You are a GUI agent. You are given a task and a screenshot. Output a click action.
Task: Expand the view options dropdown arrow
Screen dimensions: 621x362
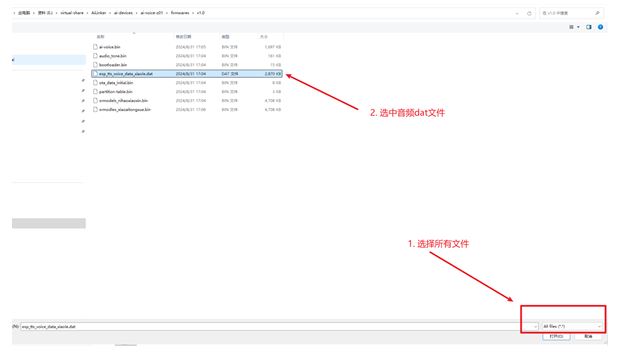point(578,27)
